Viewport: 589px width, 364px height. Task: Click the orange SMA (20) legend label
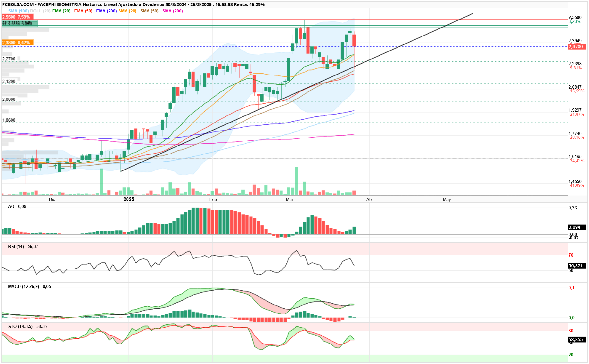pyautogui.click(x=127, y=11)
